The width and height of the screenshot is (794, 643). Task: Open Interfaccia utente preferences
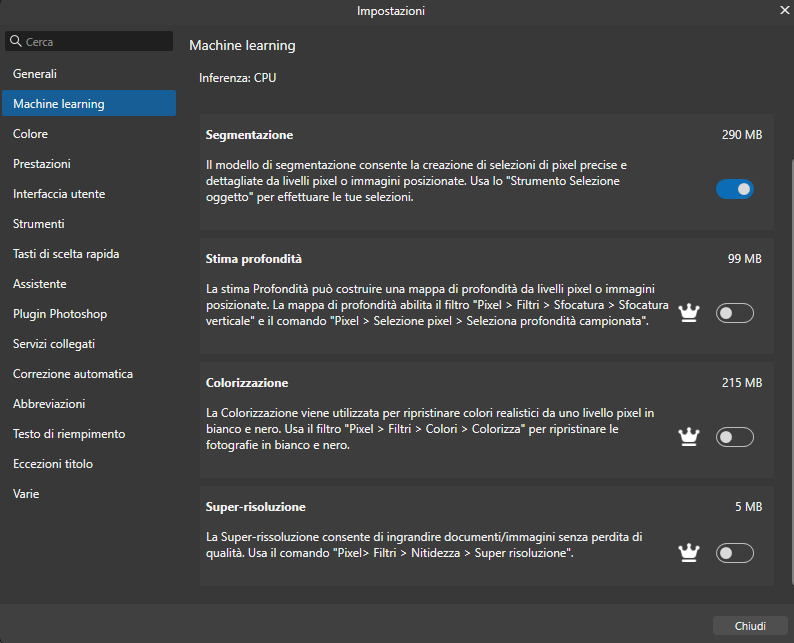point(58,194)
